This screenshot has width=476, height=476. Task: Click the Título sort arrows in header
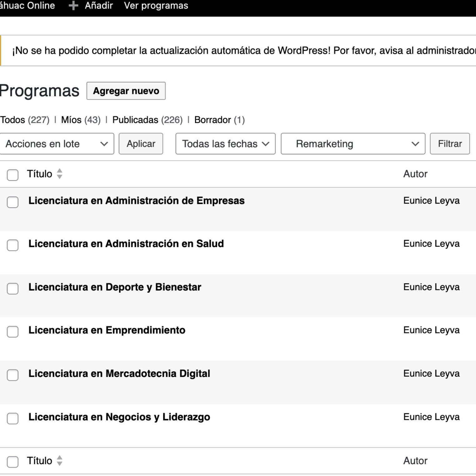(59, 174)
